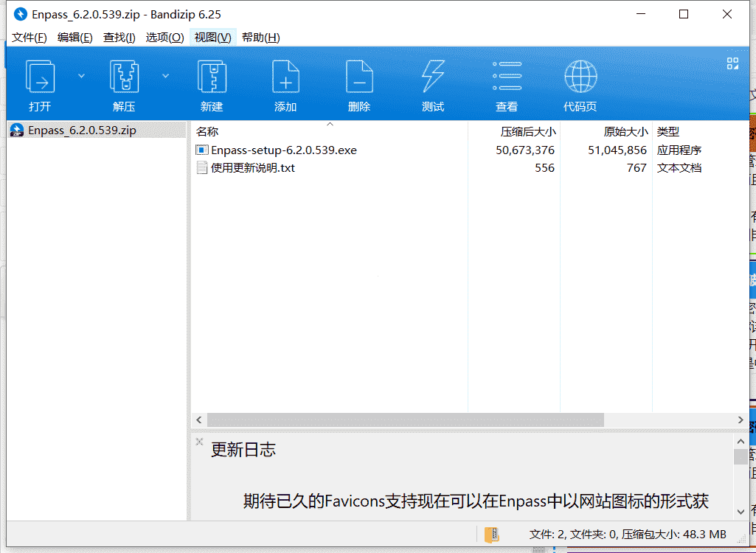Click the 解压 (Extract) toolbar icon
The width and height of the screenshot is (756, 553).
124,76
